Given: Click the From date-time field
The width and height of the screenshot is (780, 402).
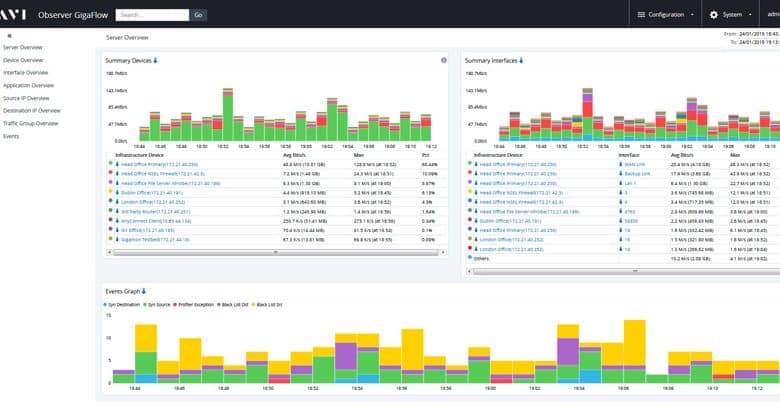Looking at the screenshot, I should [x=759, y=34].
